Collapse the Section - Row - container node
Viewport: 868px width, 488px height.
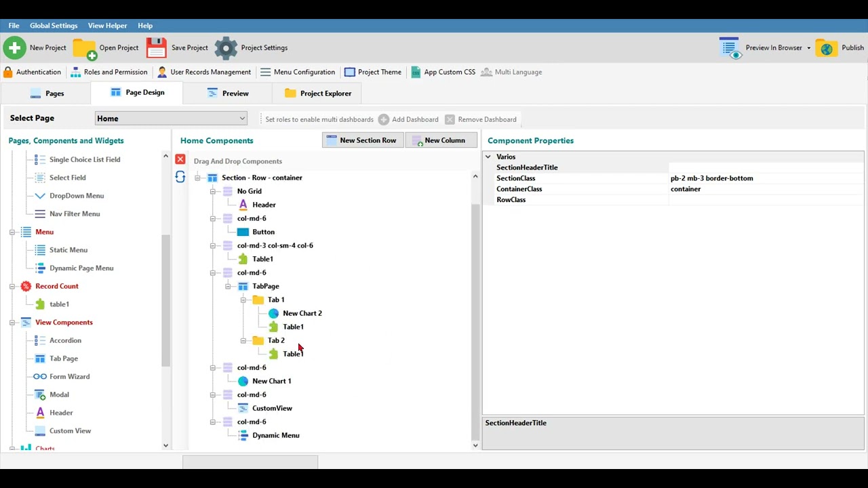[x=197, y=178]
